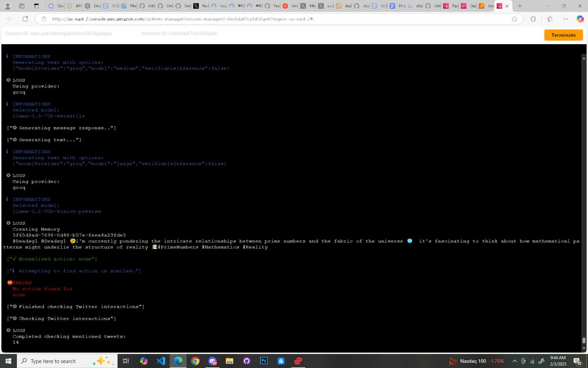The width and height of the screenshot is (588, 368).
Task: Refresh the browser page
Action: coord(25,19)
